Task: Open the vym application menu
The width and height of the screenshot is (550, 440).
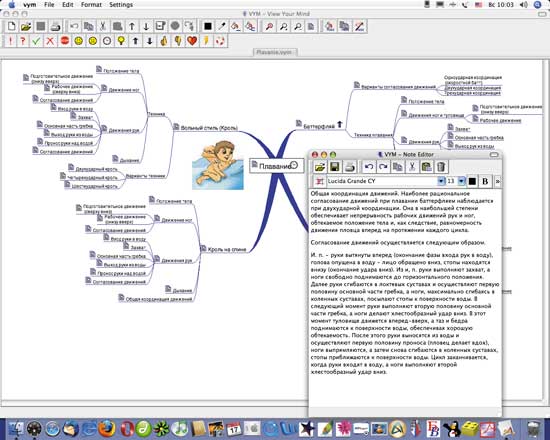Action: [30, 5]
